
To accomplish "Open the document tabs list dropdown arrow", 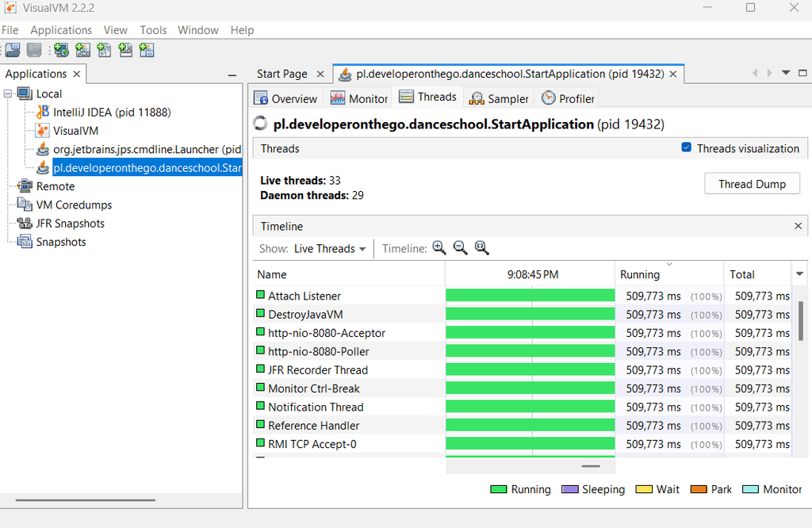I will tap(786, 73).
